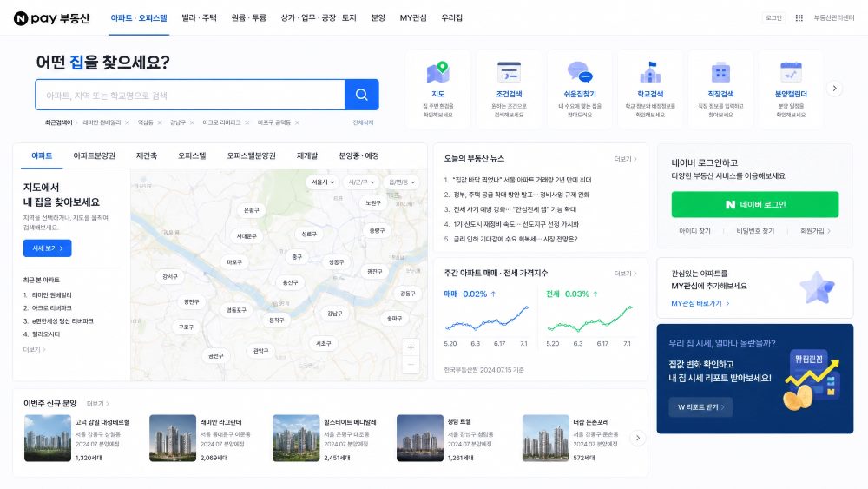Open MY관심 바로가기 link
Viewport: 868px width, 489px height.
click(700, 303)
